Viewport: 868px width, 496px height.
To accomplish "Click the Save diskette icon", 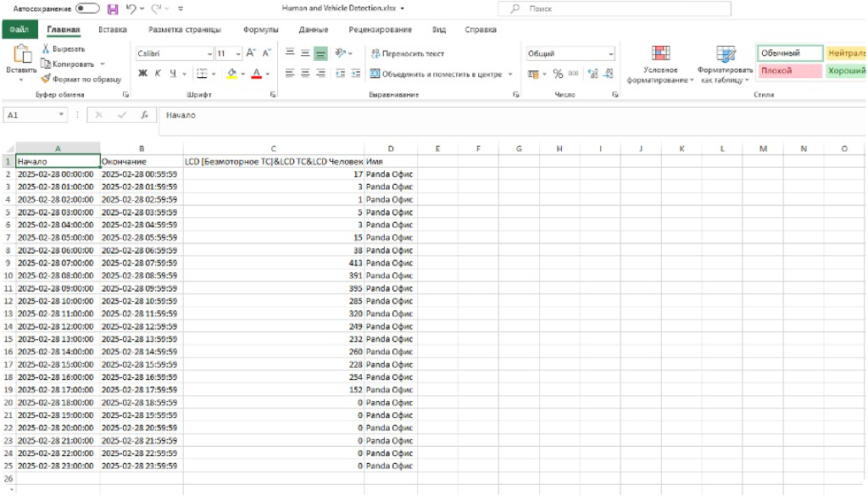I will pyautogui.click(x=113, y=8).
